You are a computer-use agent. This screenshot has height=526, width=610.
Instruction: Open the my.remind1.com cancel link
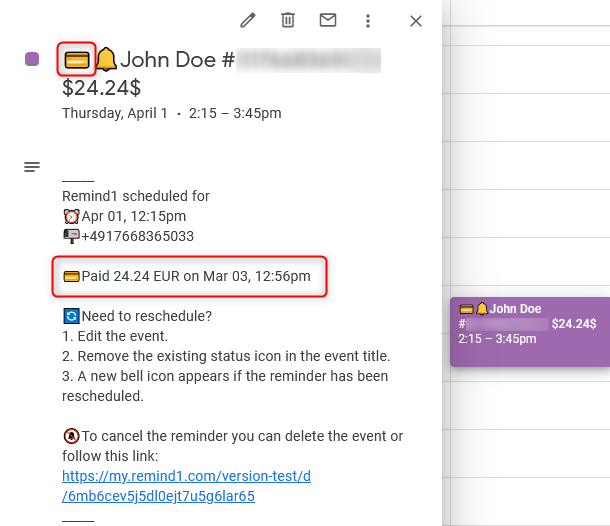tap(186, 486)
